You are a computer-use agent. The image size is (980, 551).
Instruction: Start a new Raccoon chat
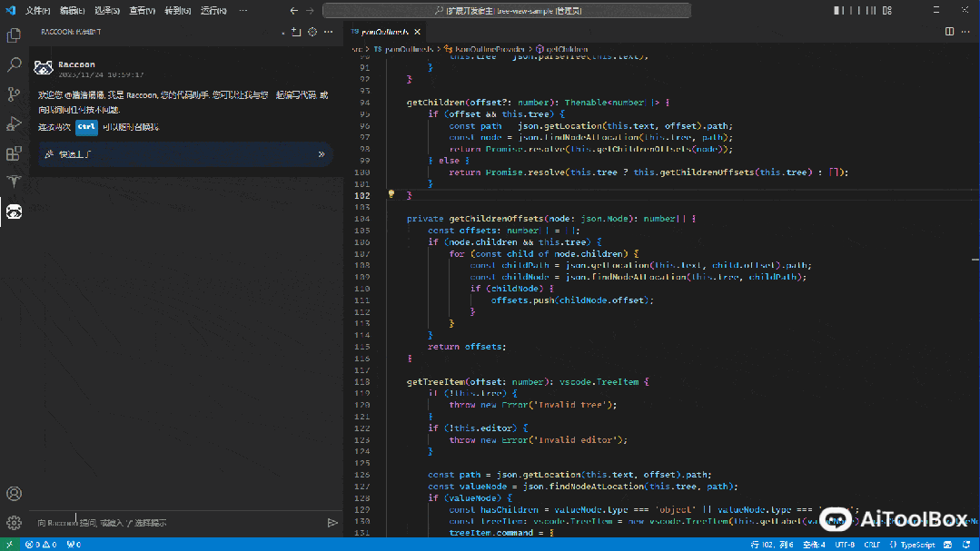[296, 32]
